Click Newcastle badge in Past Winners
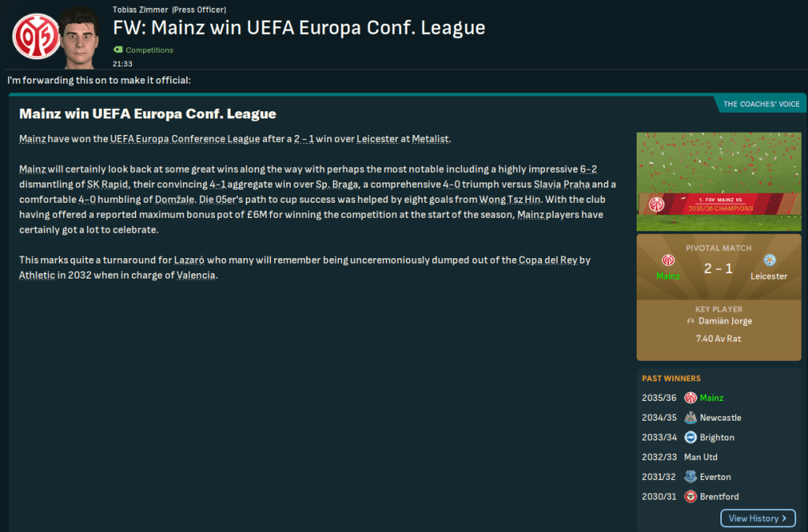 [690, 418]
